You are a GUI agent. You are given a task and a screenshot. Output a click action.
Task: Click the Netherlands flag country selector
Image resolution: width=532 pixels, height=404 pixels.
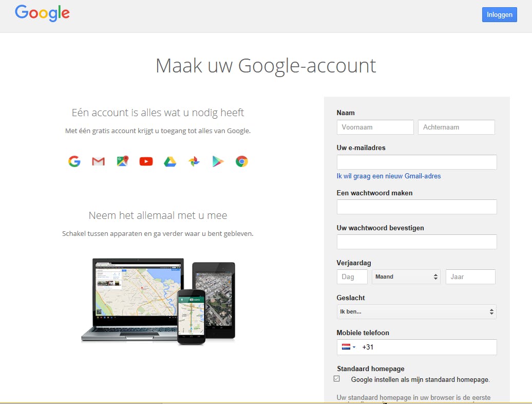[349, 347]
